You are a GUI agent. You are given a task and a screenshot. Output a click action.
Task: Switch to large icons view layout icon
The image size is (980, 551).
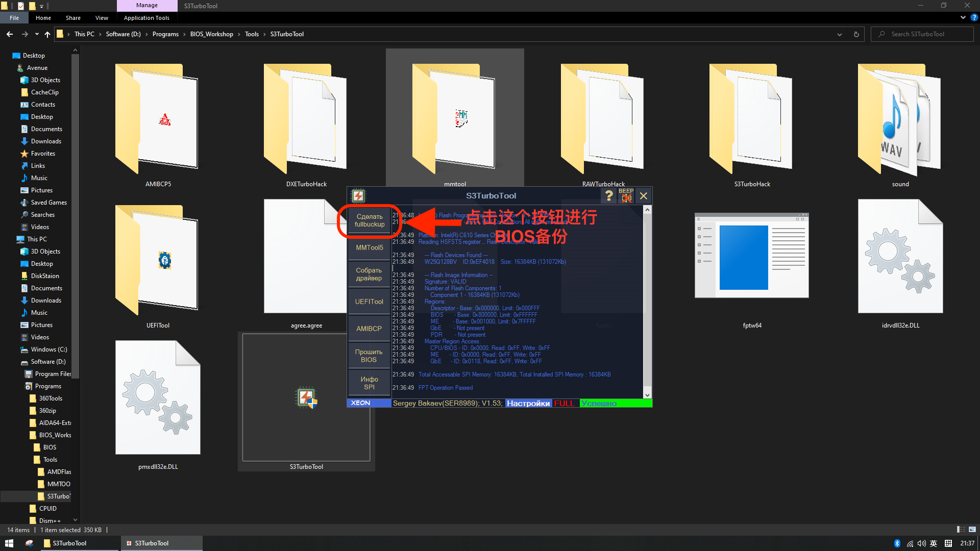tap(972, 530)
